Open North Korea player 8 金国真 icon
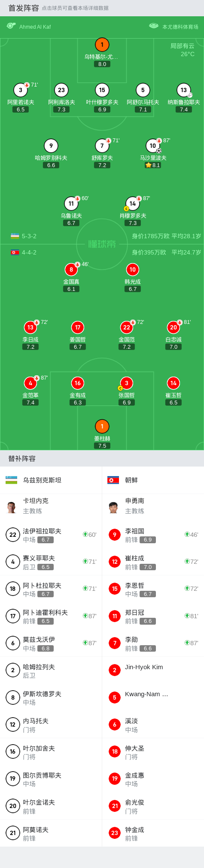 [x=71, y=269]
